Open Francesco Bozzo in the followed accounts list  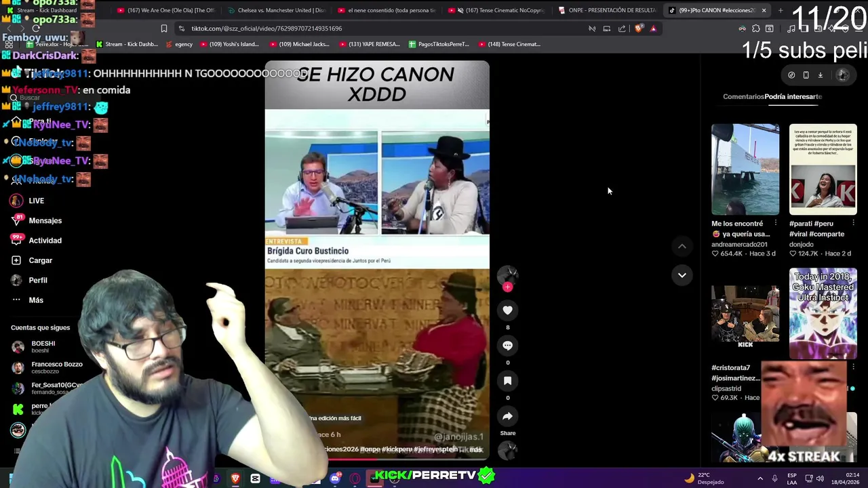(x=47, y=367)
